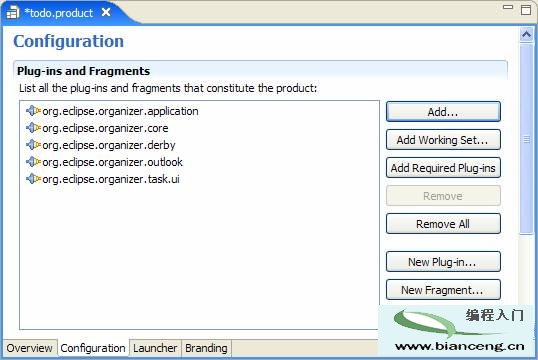
Task: Click the product file icon on todo.product tab
Action: point(13,13)
